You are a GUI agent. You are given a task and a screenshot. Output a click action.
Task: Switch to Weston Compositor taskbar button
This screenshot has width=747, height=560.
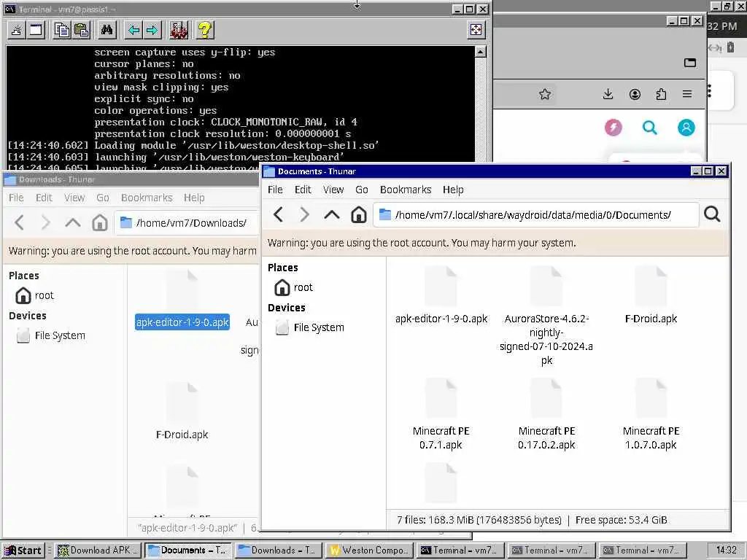370,550
